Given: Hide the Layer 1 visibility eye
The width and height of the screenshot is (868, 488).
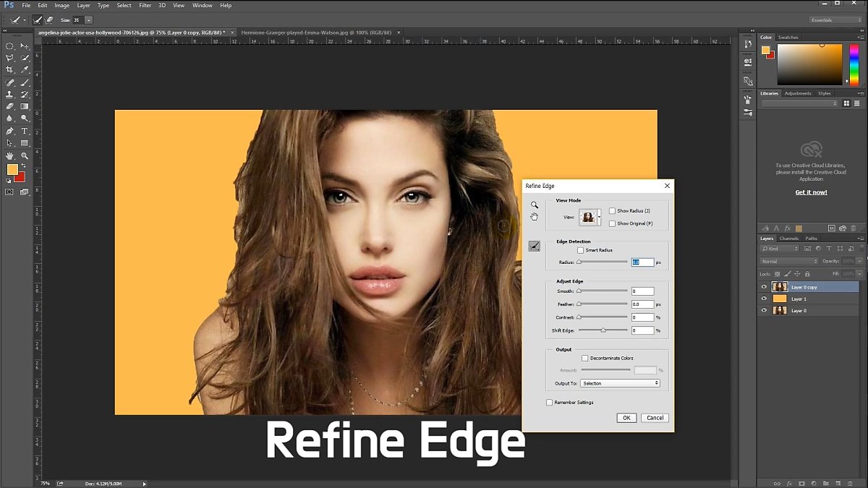Looking at the screenshot, I should pyautogui.click(x=764, y=299).
